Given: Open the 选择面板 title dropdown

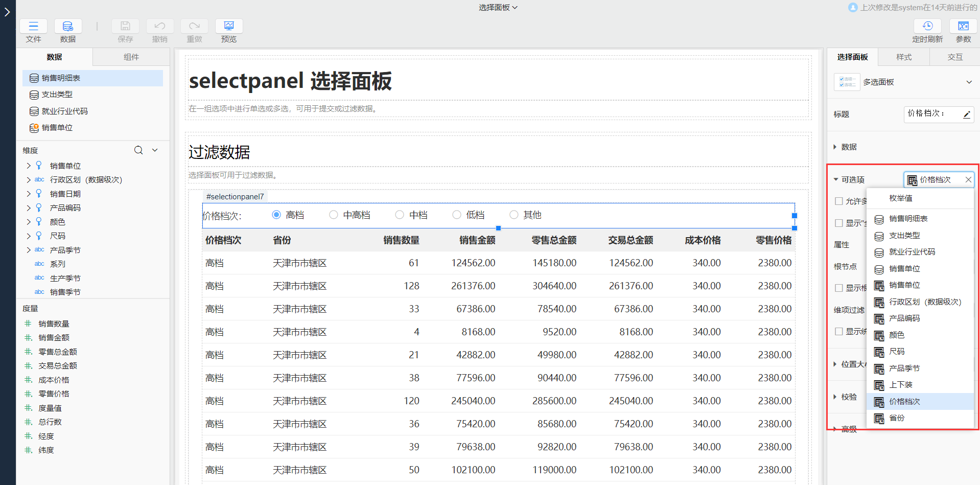Looking at the screenshot, I should point(498,8).
